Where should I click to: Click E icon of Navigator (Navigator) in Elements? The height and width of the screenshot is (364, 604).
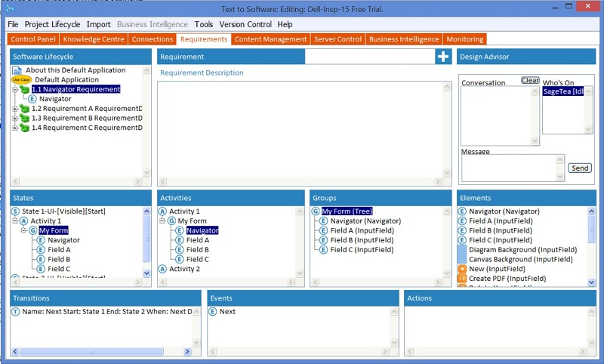(462, 211)
